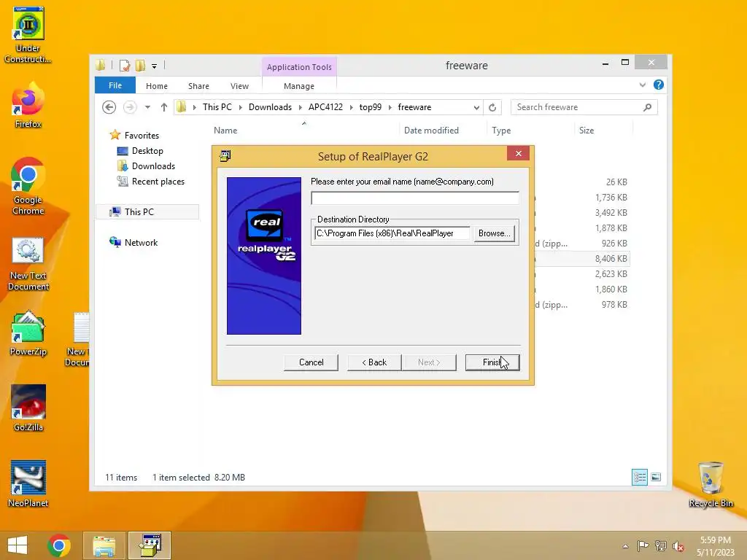Image resolution: width=747 pixels, height=560 pixels.
Task: Click the muted volume tray icon
Action: (x=678, y=545)
